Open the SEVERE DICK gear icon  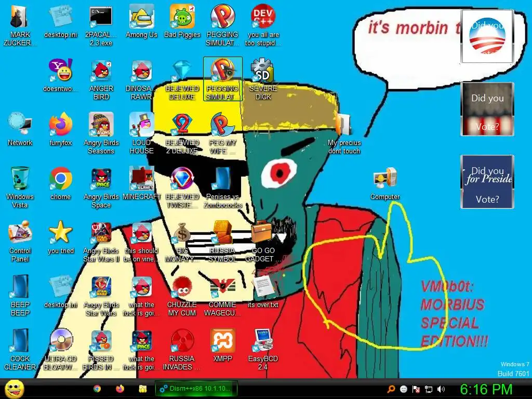point(263,79)
